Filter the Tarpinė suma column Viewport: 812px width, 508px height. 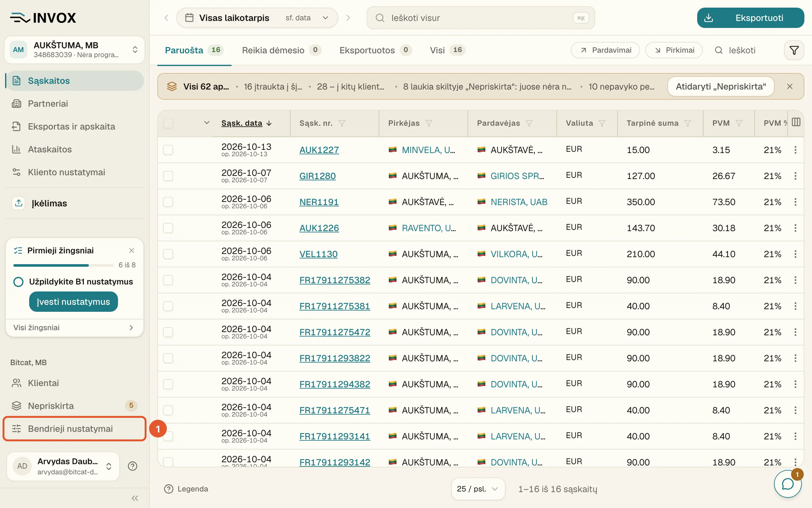point(688,123)
